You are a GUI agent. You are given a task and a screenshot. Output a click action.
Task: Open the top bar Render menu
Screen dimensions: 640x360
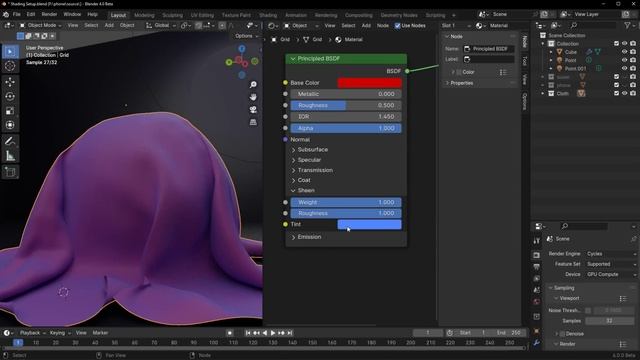pyautogui.click(x=49, y=14)
